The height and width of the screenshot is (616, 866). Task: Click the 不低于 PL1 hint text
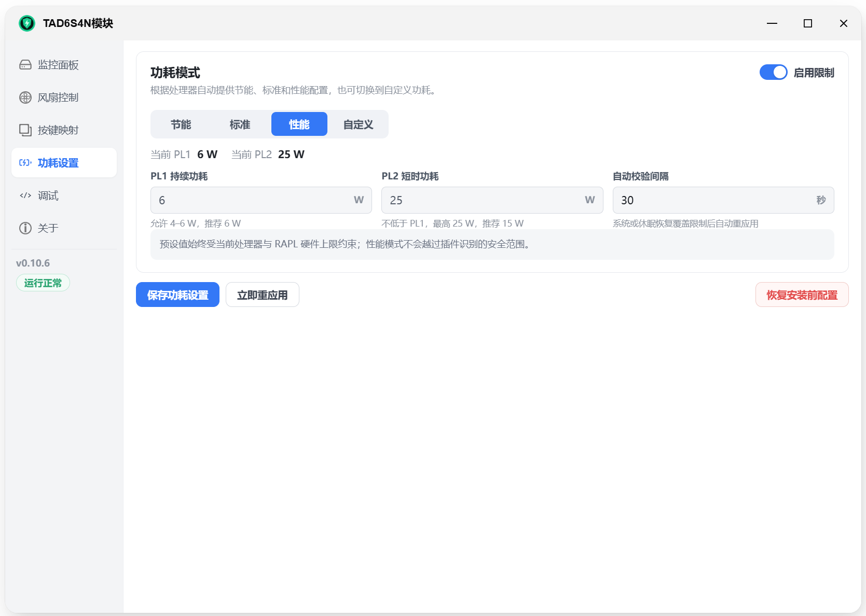click(x=452, y=223)
